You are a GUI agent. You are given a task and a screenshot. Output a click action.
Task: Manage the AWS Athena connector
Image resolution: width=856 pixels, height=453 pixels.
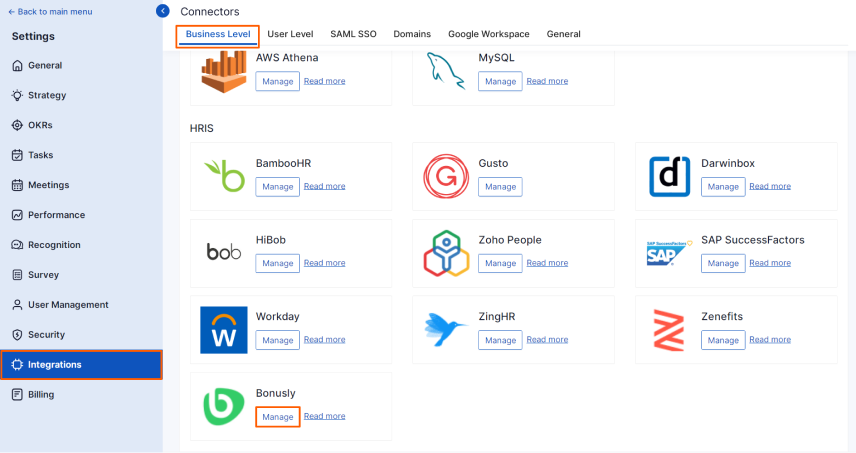277,81
